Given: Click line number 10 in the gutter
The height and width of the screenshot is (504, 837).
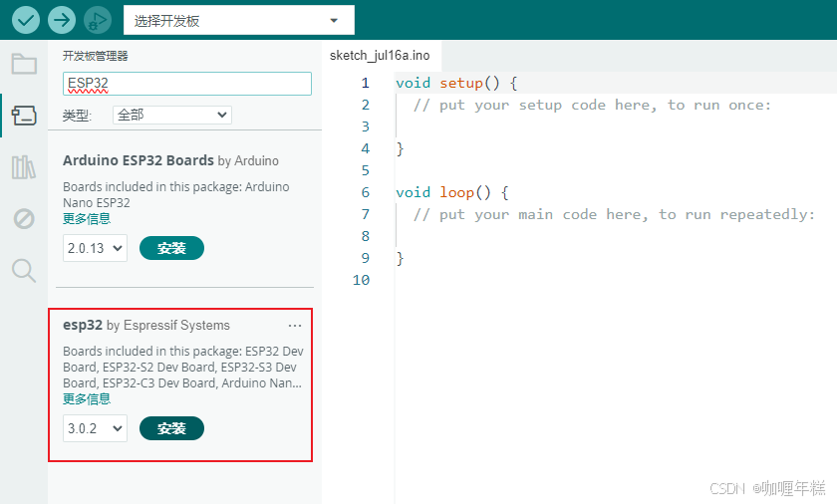Looking at the screenshot, I should tap(362, 280).
